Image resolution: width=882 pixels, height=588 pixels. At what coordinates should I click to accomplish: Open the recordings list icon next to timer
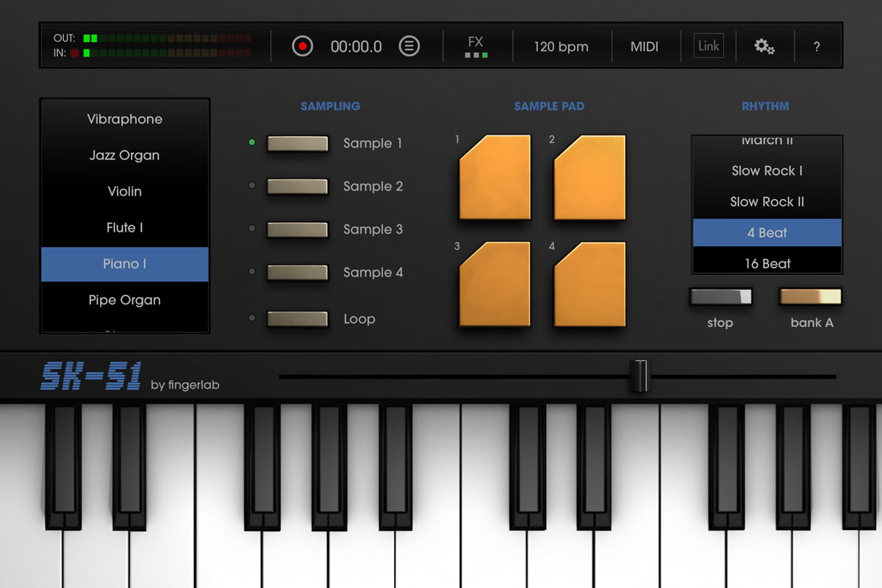click(x=409, y=46)
